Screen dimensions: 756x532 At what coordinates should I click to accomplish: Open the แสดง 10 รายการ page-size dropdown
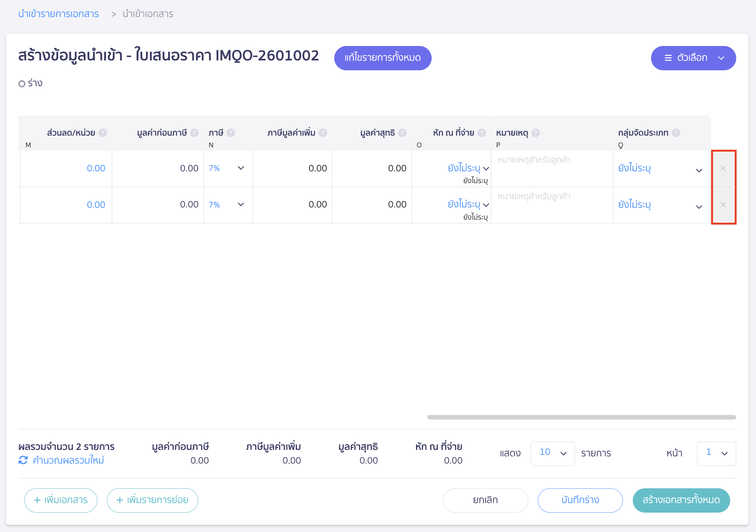coord(552,453)
